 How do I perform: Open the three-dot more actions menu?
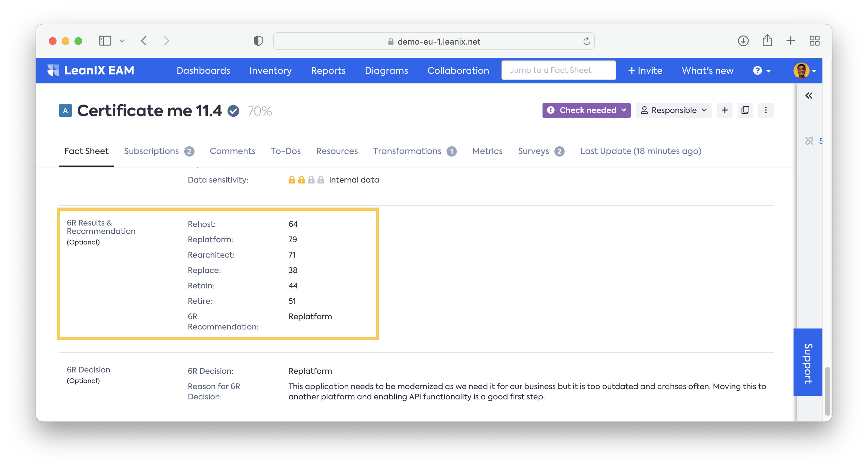766,110
